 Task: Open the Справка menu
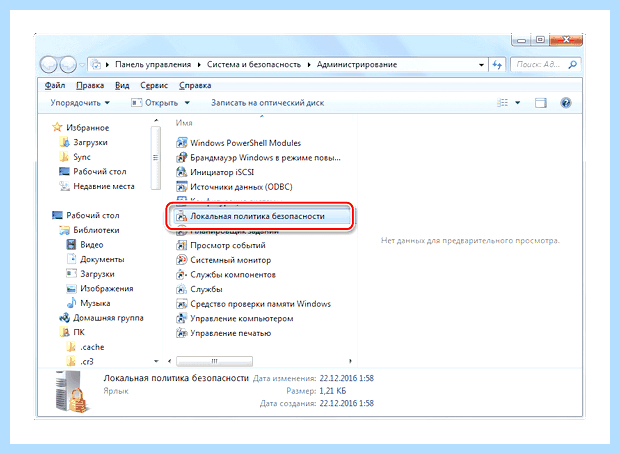click(x=195, y=85)
